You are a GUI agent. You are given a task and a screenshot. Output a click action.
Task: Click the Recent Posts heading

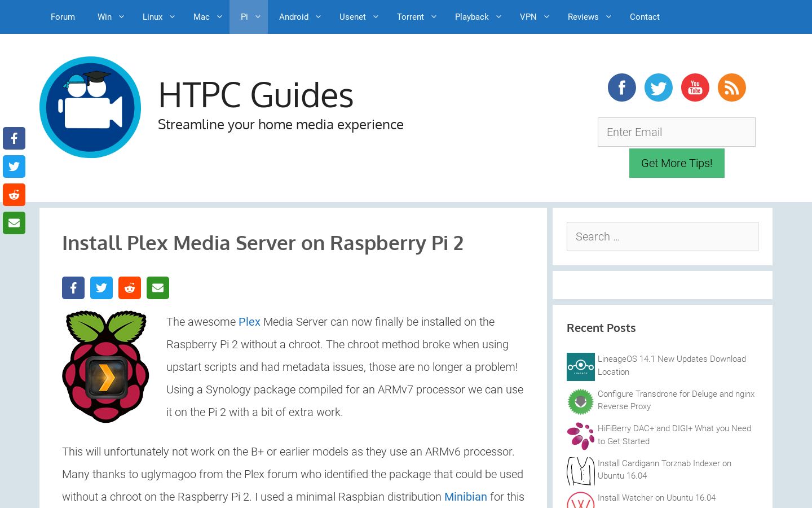tap(601, 328)
